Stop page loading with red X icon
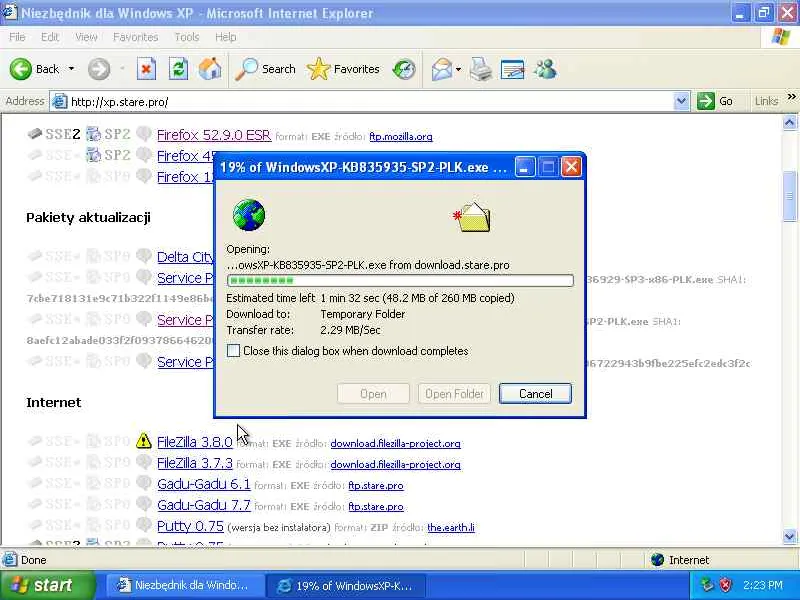This screenshot has height=600, width=800. click(x=146, y=69)
